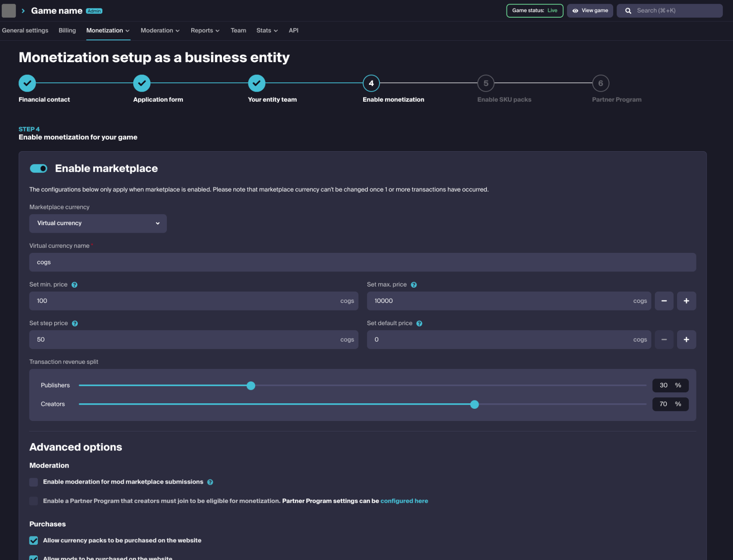This screenshot has height=560, width=733.
Task: Expand the Reports menu
Action: 205,31
